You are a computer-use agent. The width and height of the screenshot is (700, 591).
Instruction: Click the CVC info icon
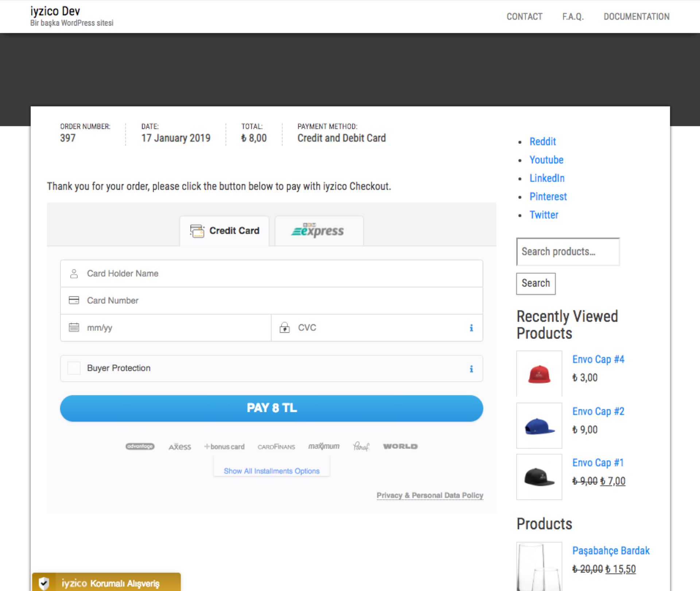point(471,328)
